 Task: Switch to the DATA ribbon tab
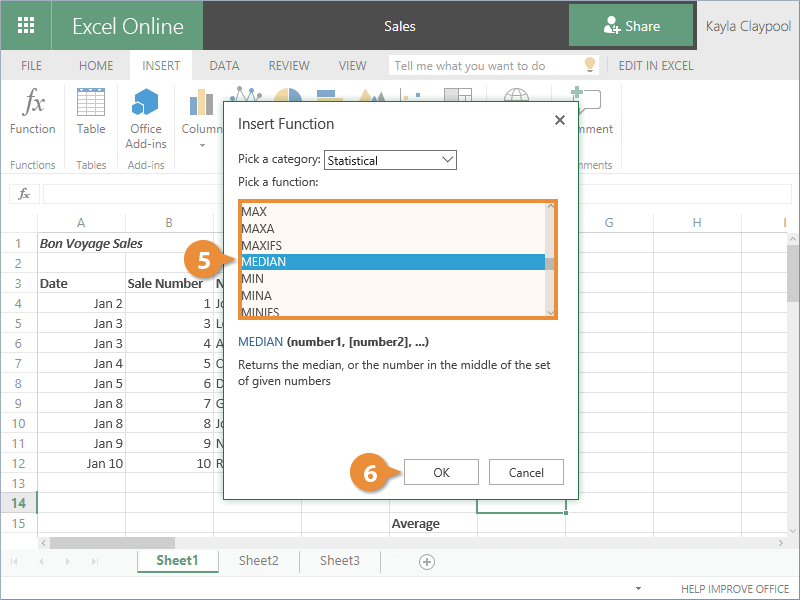point(224,66)
